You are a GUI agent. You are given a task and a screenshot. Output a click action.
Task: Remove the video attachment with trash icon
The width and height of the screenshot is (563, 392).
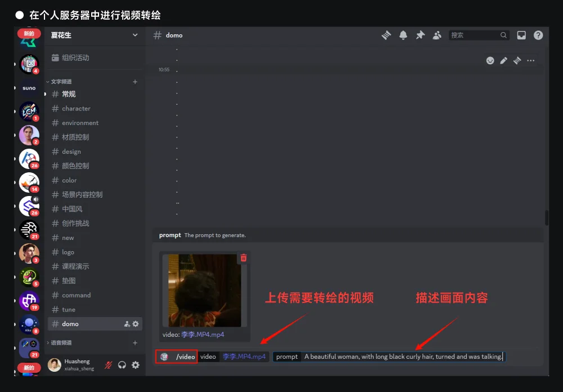(x=243, y=257)
